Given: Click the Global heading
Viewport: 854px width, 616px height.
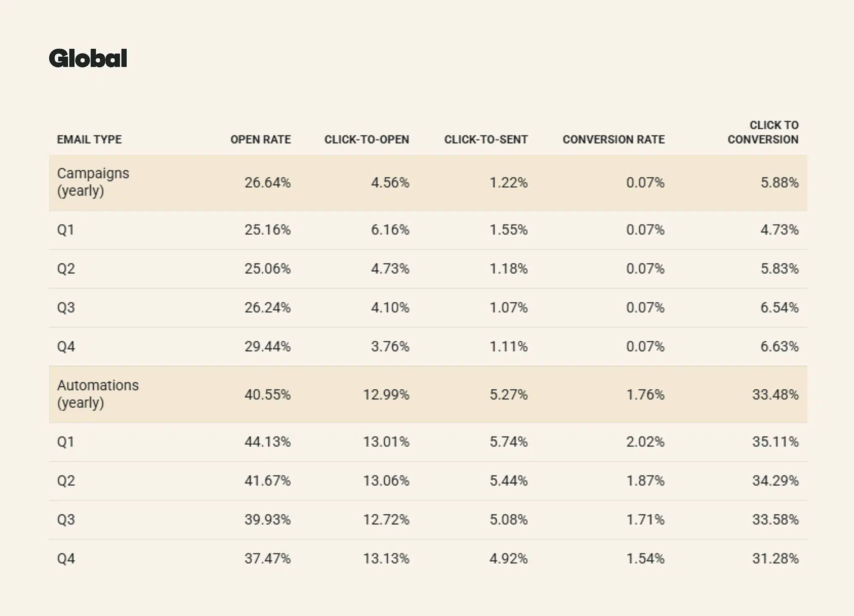Looking at the screenshot, I should 88,58.
